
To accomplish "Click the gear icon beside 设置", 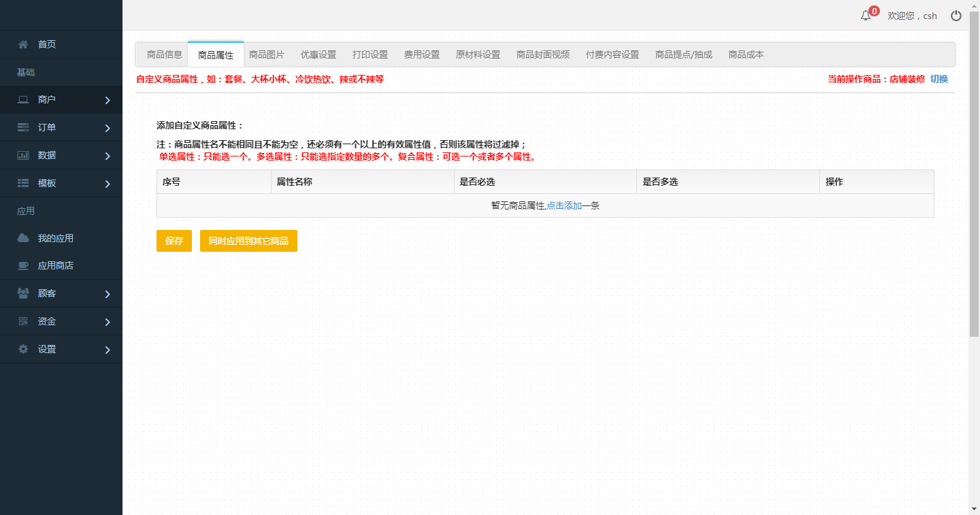I will [23, 349].
